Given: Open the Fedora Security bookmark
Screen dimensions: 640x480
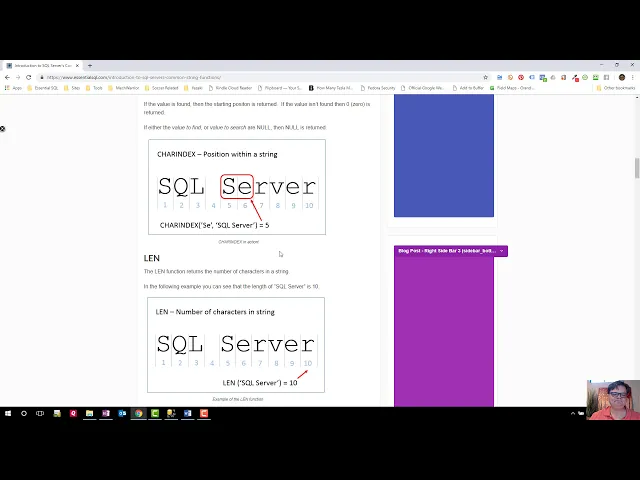Looking at the screenshot, I should [x=378, y=88].
